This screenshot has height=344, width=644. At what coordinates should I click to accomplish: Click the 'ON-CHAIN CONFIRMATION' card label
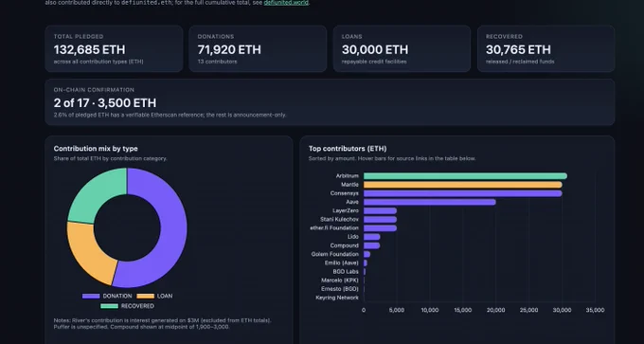coord(94,90)
